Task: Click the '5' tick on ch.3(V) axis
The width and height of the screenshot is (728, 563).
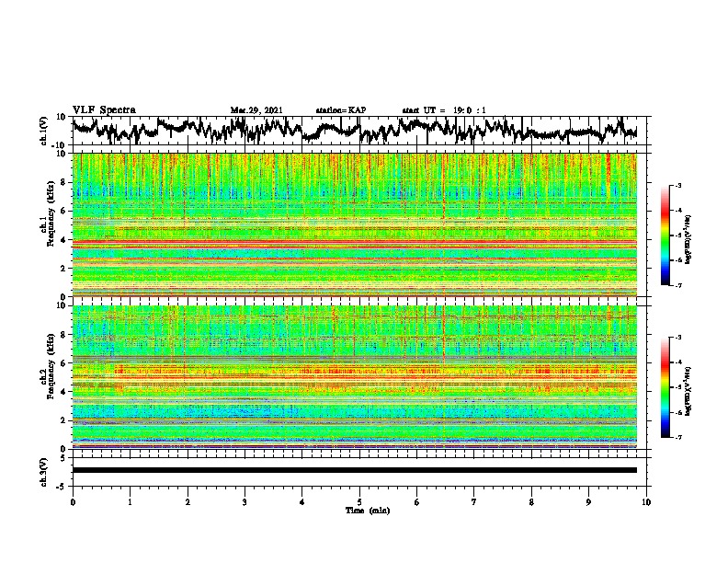Action: (x=64, y=458)
